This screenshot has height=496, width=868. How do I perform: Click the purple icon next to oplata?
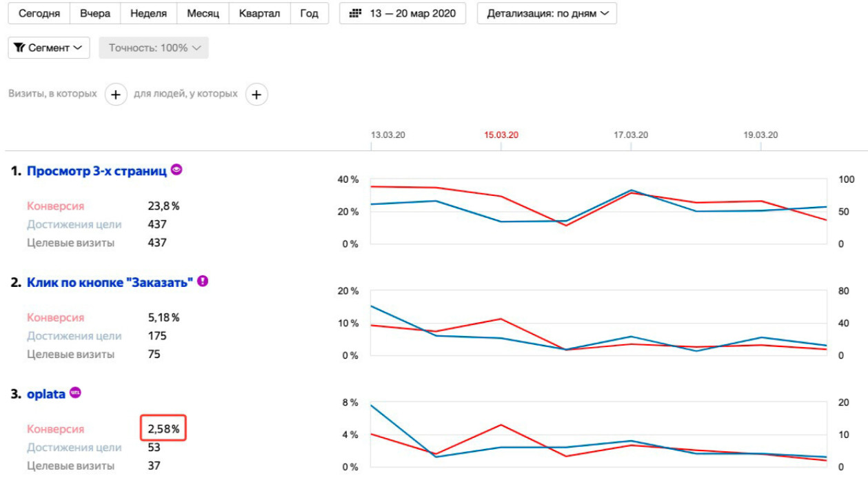tap(76, 393)
